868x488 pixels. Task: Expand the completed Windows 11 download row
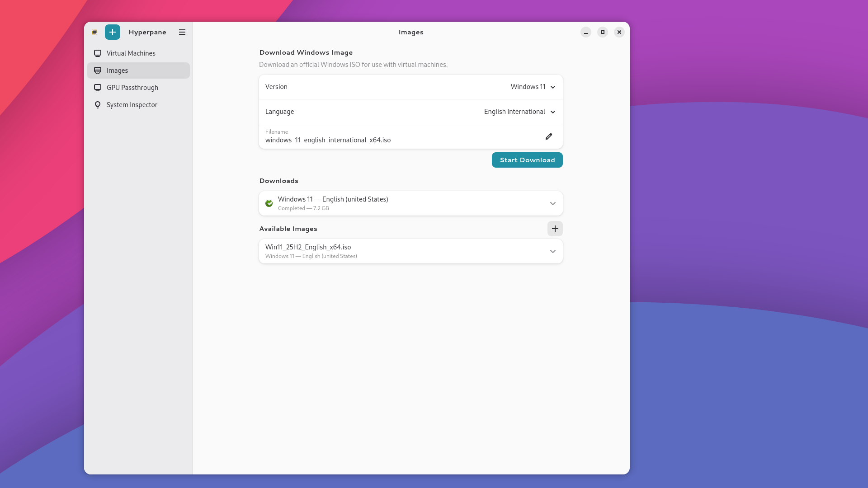tap(552, 203)
